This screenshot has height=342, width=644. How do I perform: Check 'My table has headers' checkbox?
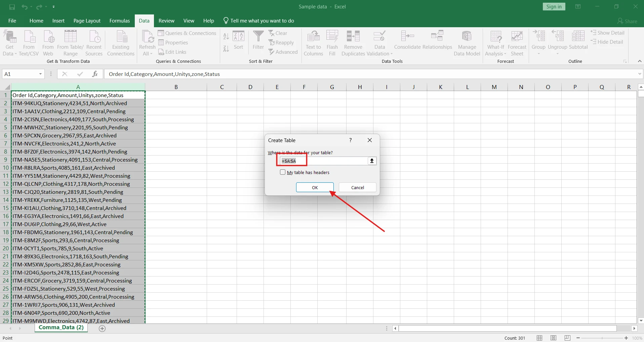(x=283, y=172)
